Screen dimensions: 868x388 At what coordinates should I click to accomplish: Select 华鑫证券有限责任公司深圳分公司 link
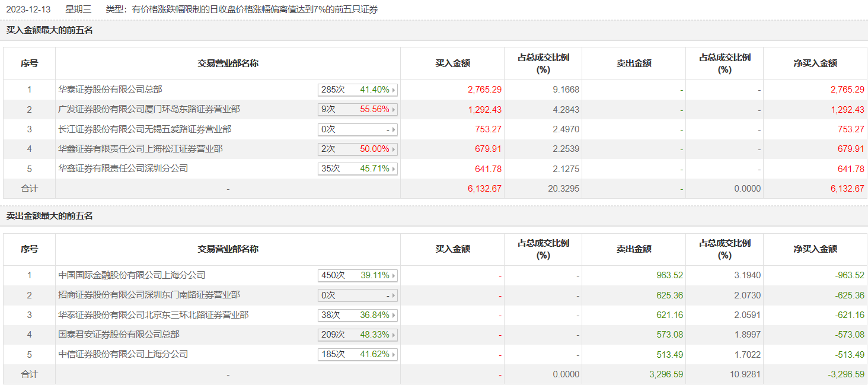[x=123, y=168]
